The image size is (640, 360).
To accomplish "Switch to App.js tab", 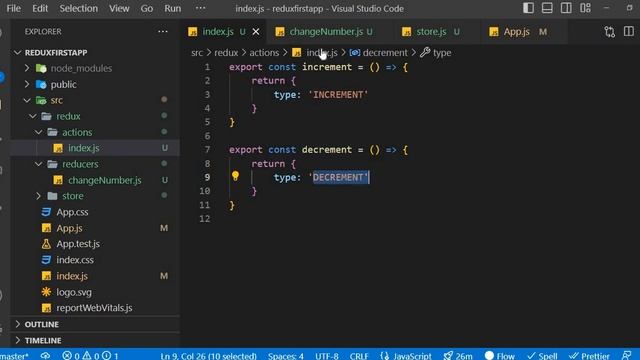I will [x=518, y=31].
